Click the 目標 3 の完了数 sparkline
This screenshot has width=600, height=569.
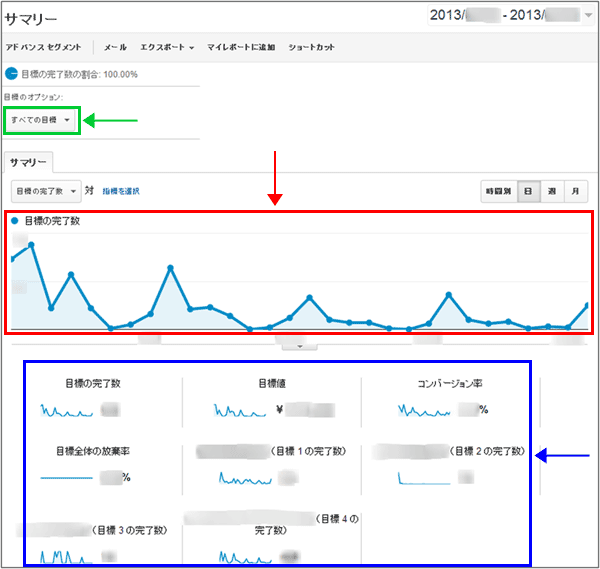pos(66,557)
